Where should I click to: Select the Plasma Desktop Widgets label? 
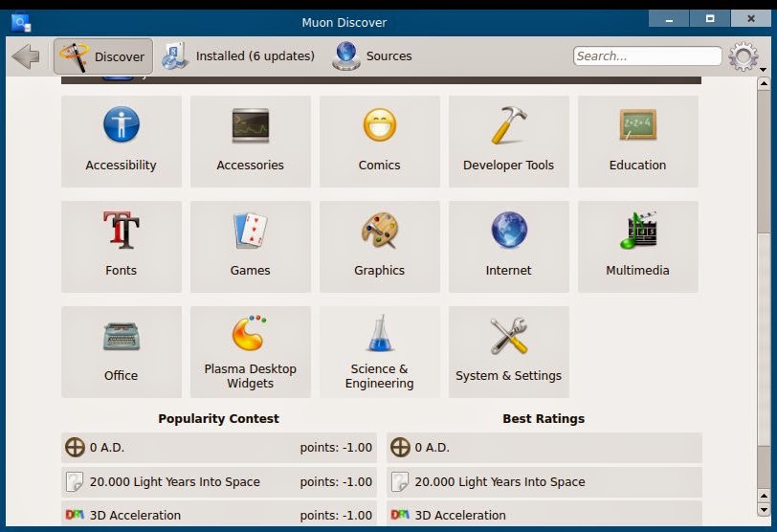tap(251, 376)
